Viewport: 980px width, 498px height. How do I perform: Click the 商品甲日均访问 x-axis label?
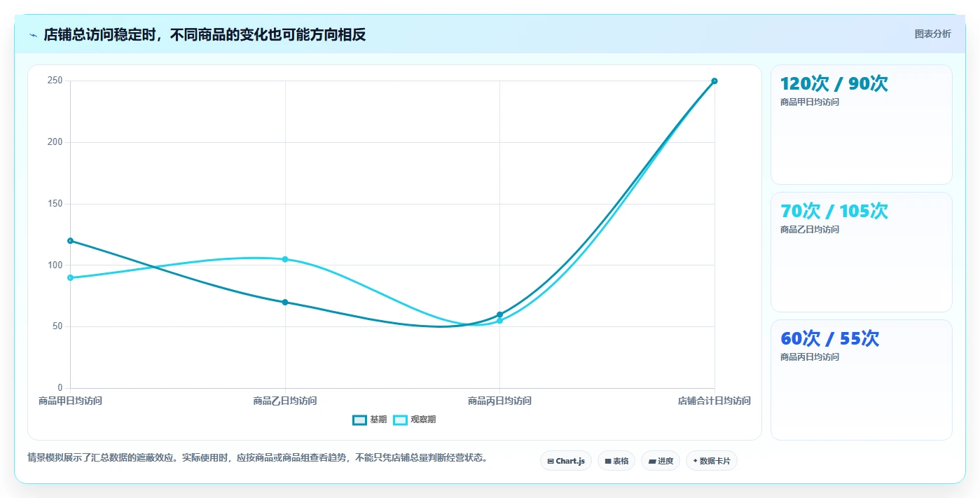click(70, 401)
